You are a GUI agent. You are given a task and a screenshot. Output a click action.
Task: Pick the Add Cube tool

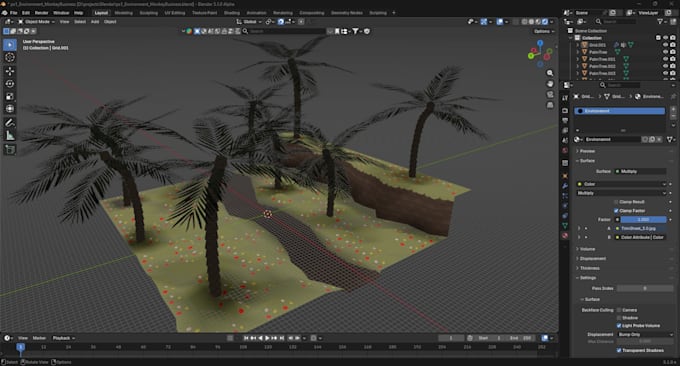(x=10, y=150)
